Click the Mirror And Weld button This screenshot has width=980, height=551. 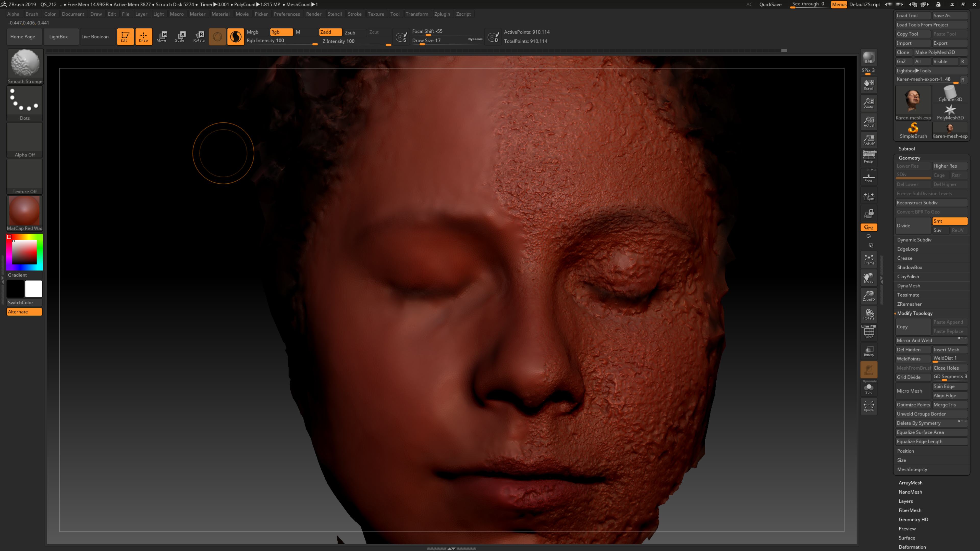coord(914,340)
